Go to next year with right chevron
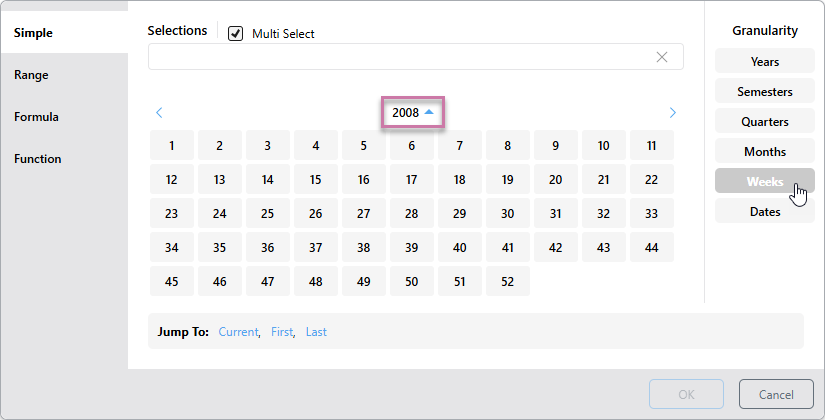Viewport: 825px width, 420px height. pos(672,113)
